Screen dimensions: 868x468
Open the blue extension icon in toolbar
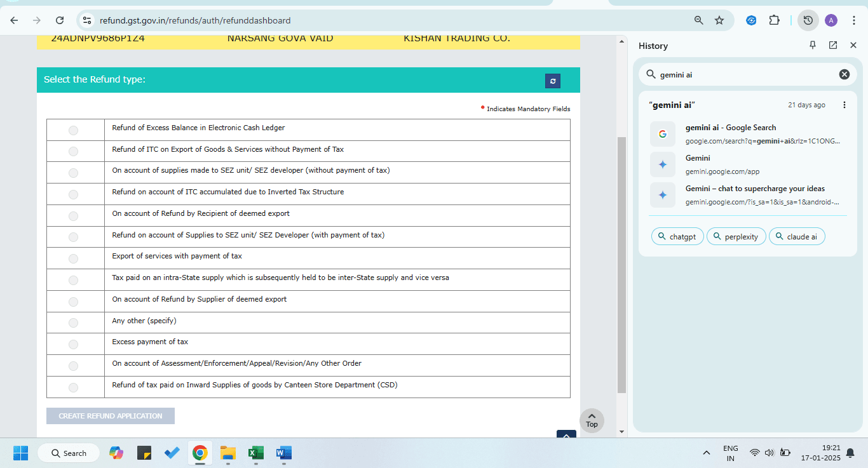751,20
